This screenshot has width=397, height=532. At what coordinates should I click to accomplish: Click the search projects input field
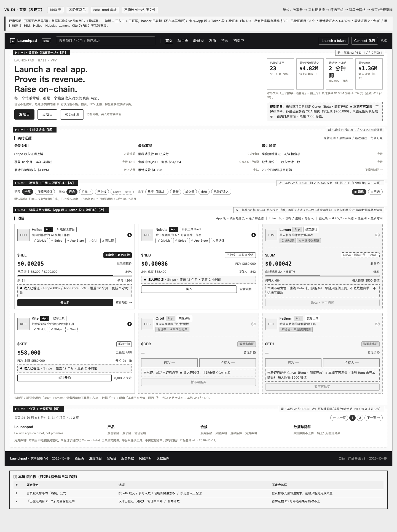(x=106, y=41)
